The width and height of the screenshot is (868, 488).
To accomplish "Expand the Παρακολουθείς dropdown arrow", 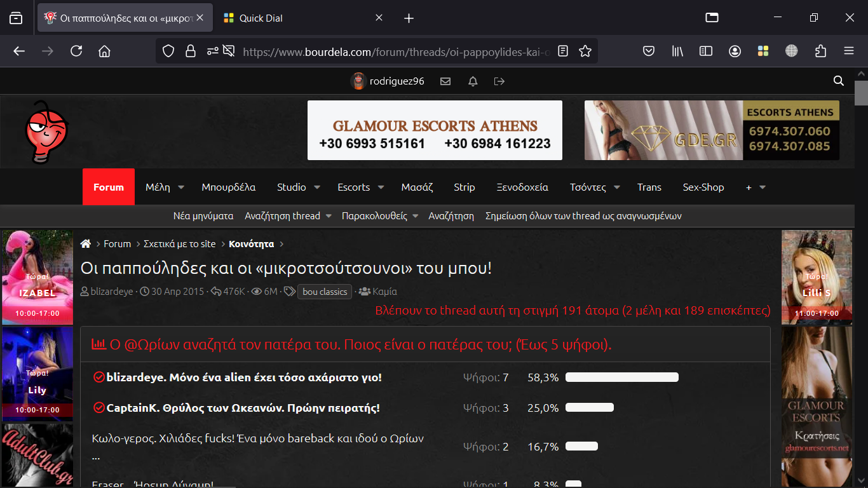I will tap(415, 216).
